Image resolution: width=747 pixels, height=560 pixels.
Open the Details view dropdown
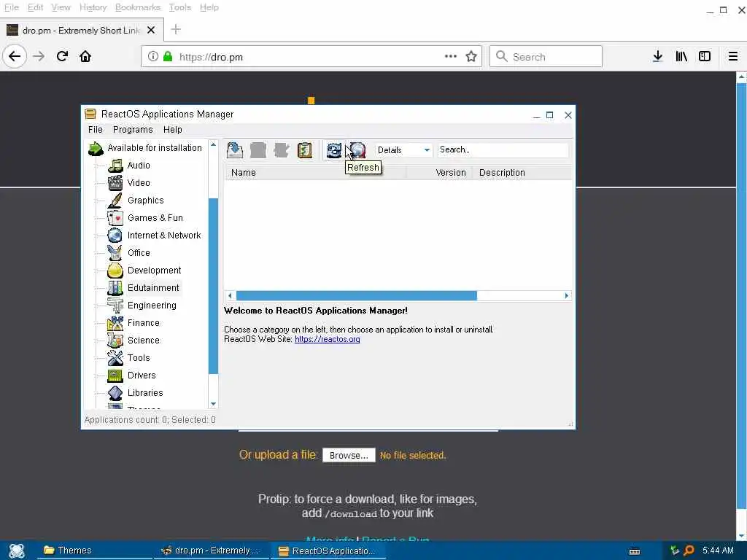403,150
